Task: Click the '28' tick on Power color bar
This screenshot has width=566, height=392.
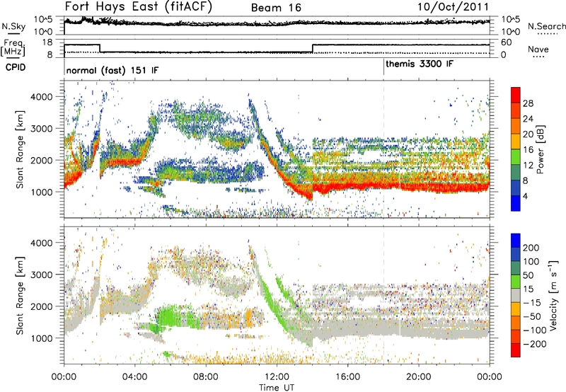Action: [528, 103]
